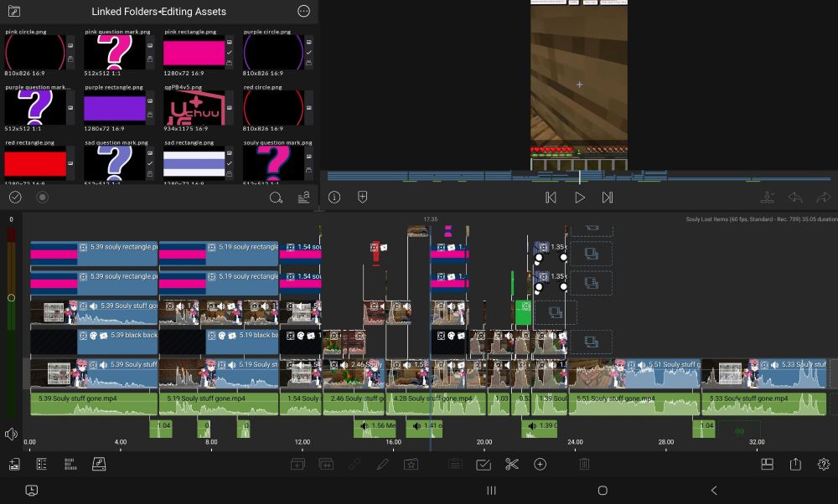
Task: Adjust the master volume slider knob on level meter
Action: (x=11, y=298)
